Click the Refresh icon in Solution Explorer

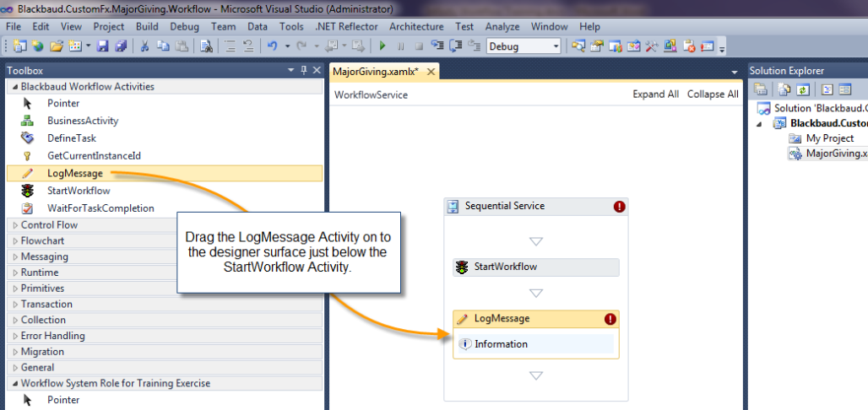804,89
